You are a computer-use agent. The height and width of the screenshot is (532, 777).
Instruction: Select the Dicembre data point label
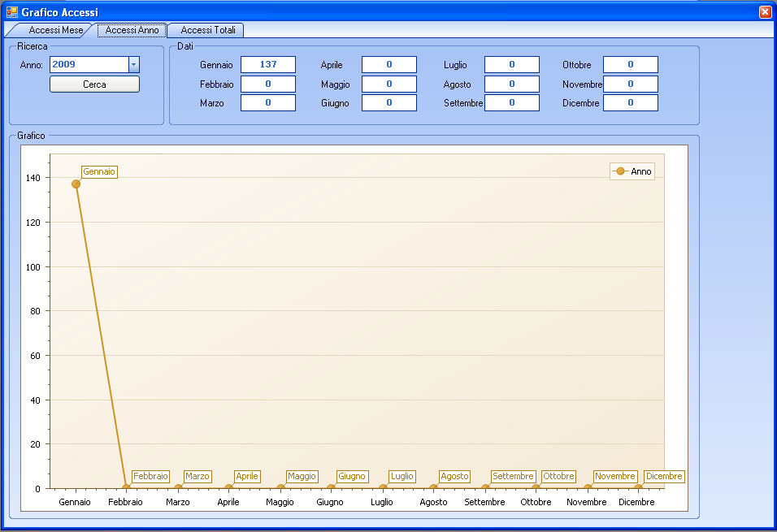point(664,477)
